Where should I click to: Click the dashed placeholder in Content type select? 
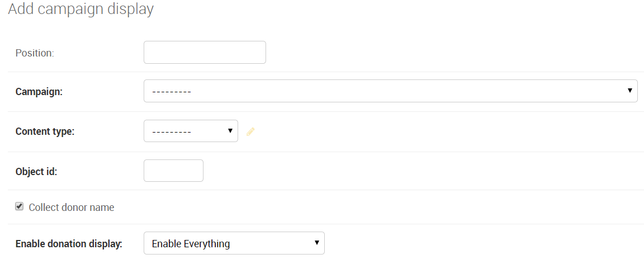[x=171, y=131]
